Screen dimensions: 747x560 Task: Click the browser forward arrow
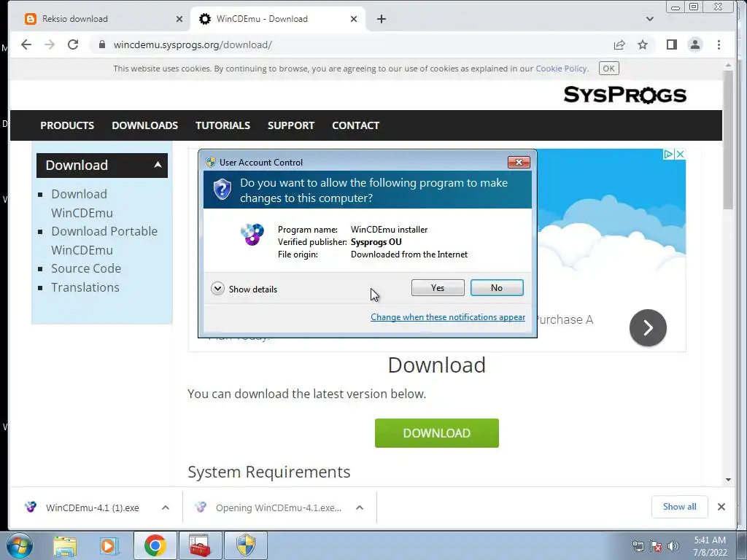(x=50, y=44)
